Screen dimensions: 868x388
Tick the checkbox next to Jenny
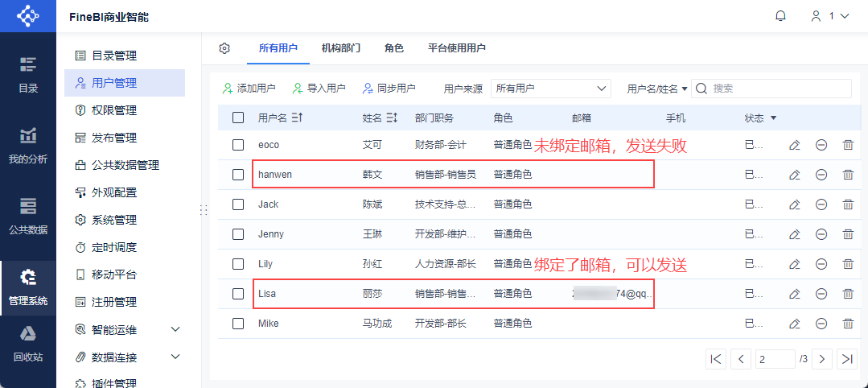[238, 234]
